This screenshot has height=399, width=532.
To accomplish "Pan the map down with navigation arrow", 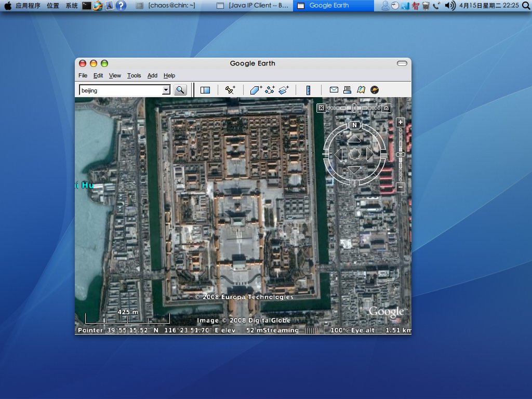I will click(354, 170).
